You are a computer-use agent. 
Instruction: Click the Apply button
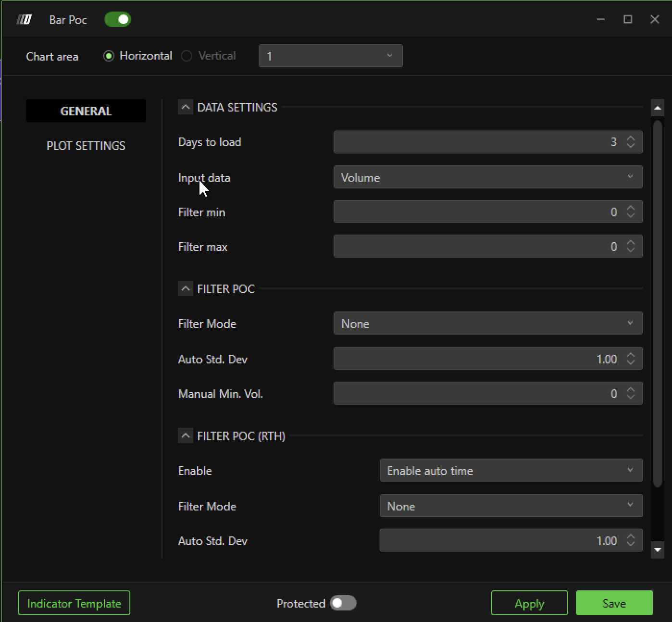pyautogui.click(x=529, y=603)
